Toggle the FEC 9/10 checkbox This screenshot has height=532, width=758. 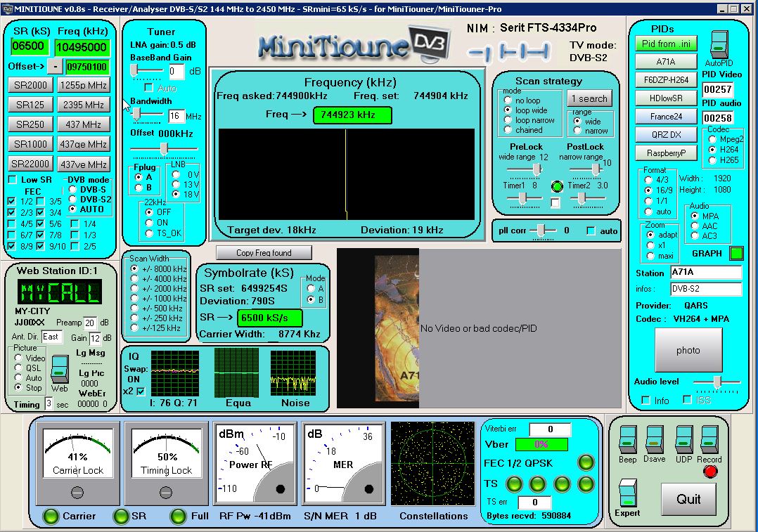coord(41,247)
